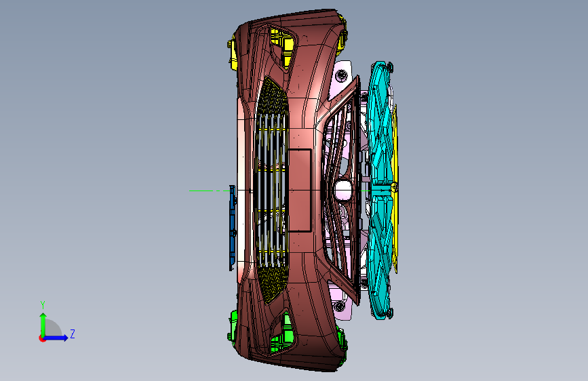This screenshot has width=588, height=381.
Task: Click the 'Z' axis label
Action: (x=73, y=334)
